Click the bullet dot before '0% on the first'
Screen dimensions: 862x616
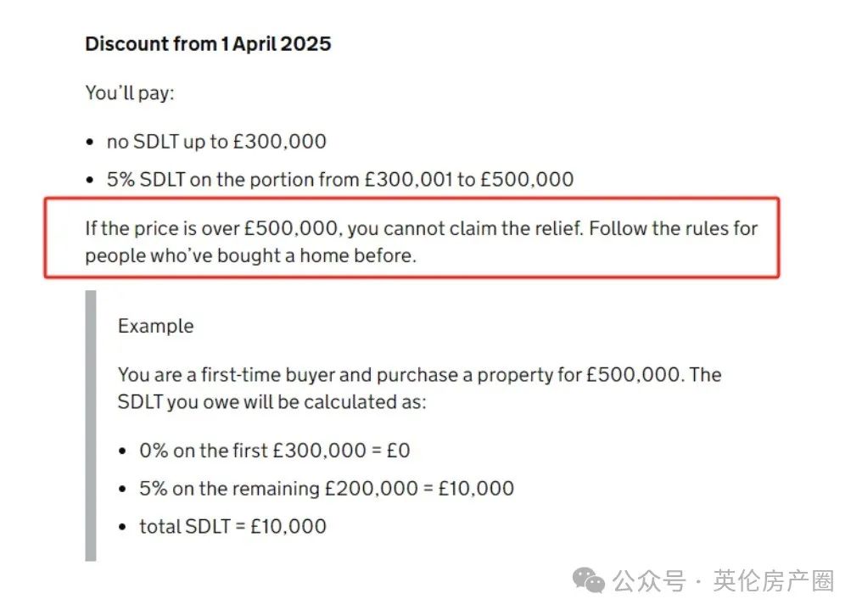(122, 451)
